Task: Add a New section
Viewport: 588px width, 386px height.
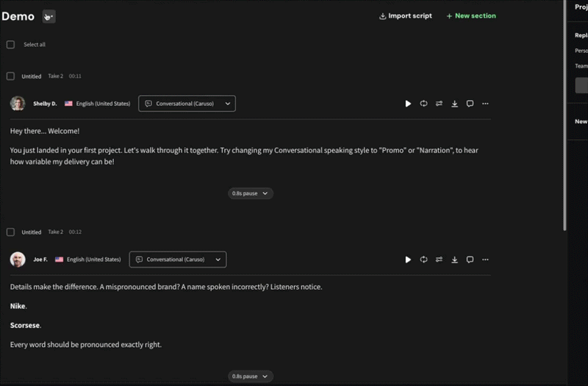Action: 471,16
